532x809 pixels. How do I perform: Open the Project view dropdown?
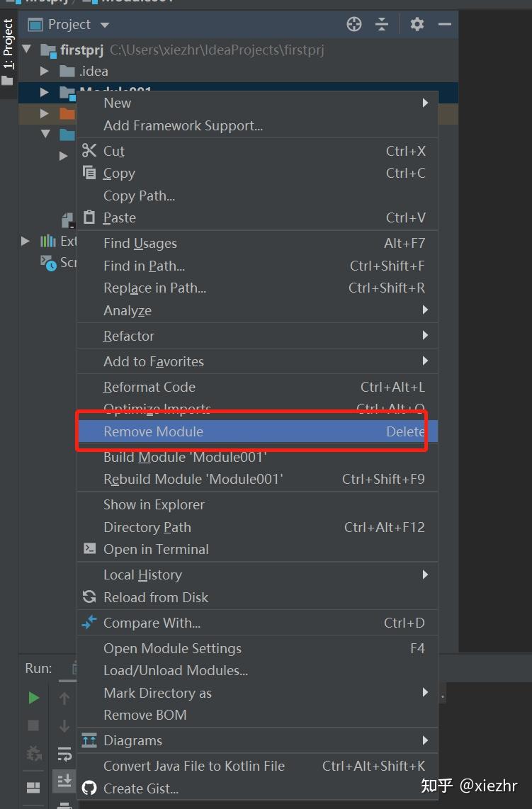(x=105, y=25)
